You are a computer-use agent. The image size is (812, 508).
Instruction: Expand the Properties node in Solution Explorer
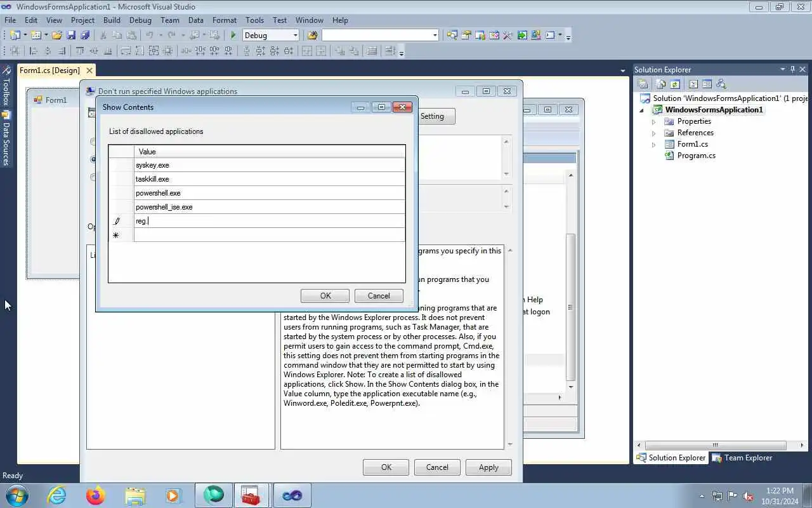coord(653,121)
